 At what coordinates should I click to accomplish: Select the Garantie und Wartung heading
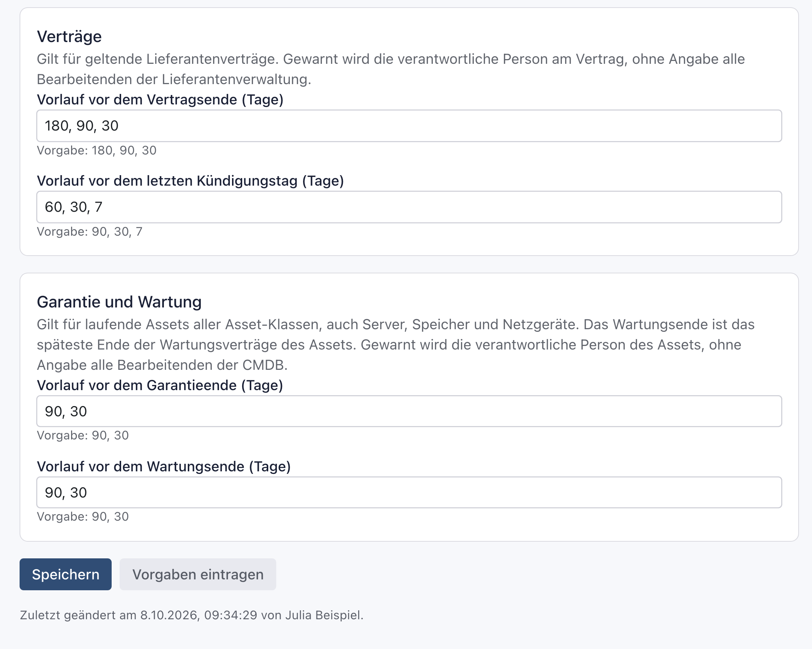119,302
